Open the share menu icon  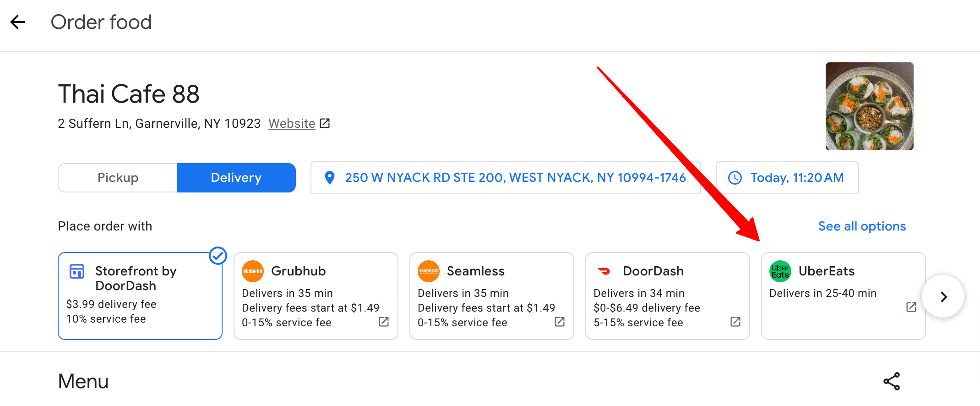pos(891,381)
